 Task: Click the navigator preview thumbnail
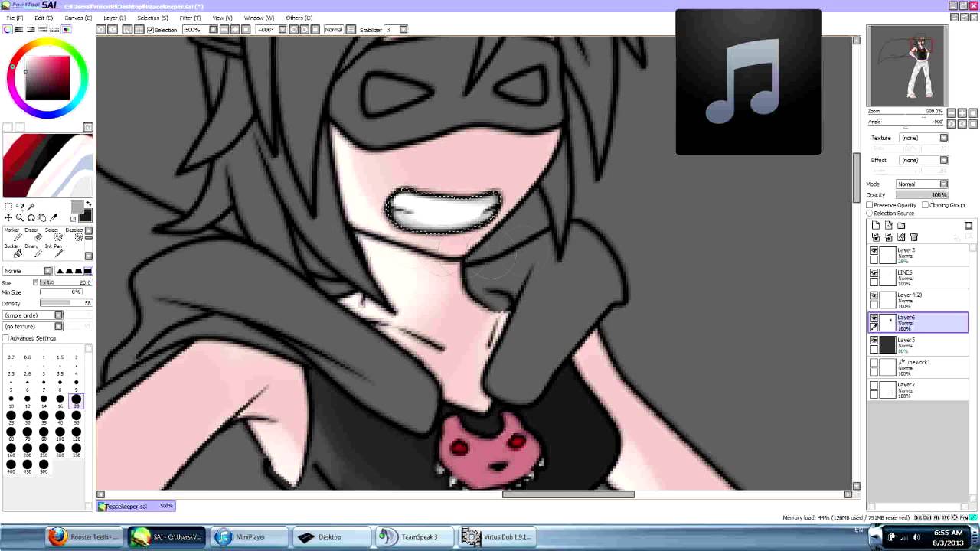tap(907, 66)
